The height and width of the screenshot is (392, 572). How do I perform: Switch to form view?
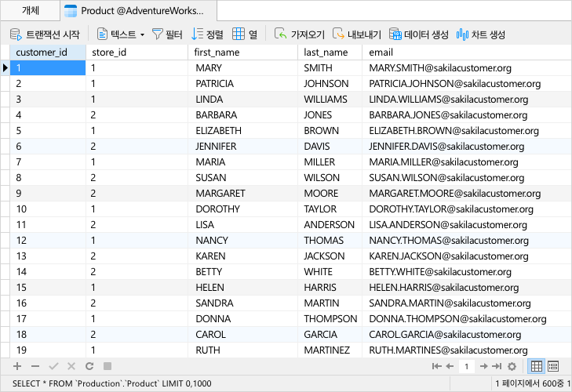[553, 366]
